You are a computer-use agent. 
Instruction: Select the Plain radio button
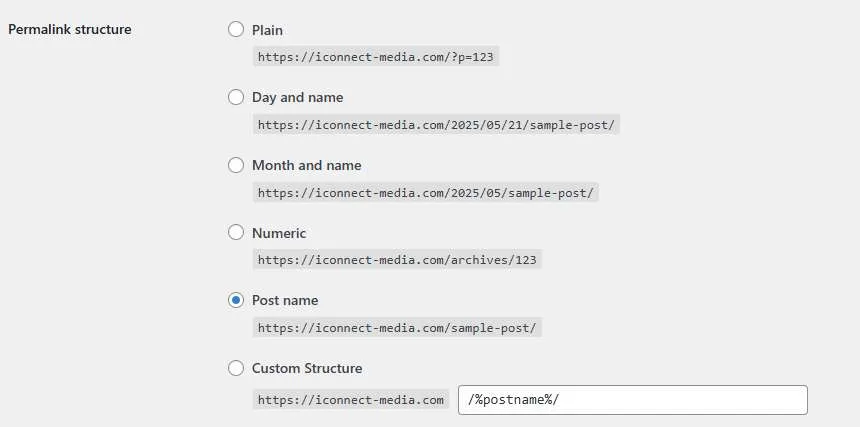point(236,30)
